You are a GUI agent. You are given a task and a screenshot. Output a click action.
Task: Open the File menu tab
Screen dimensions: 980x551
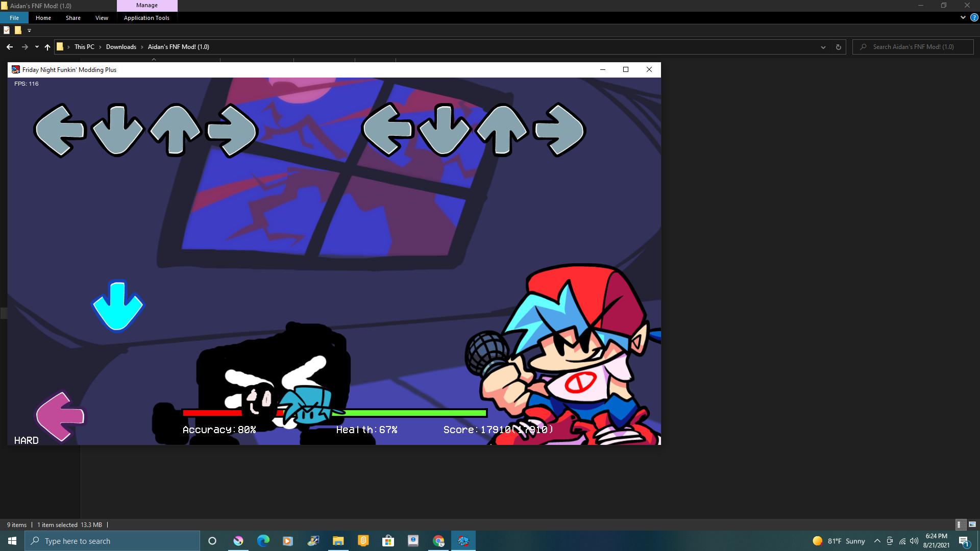pos(14,18)
